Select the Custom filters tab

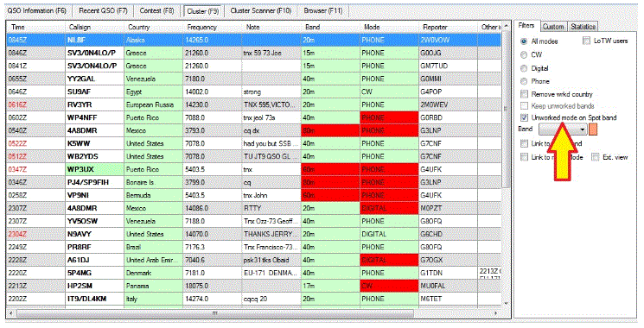[553, 27]
